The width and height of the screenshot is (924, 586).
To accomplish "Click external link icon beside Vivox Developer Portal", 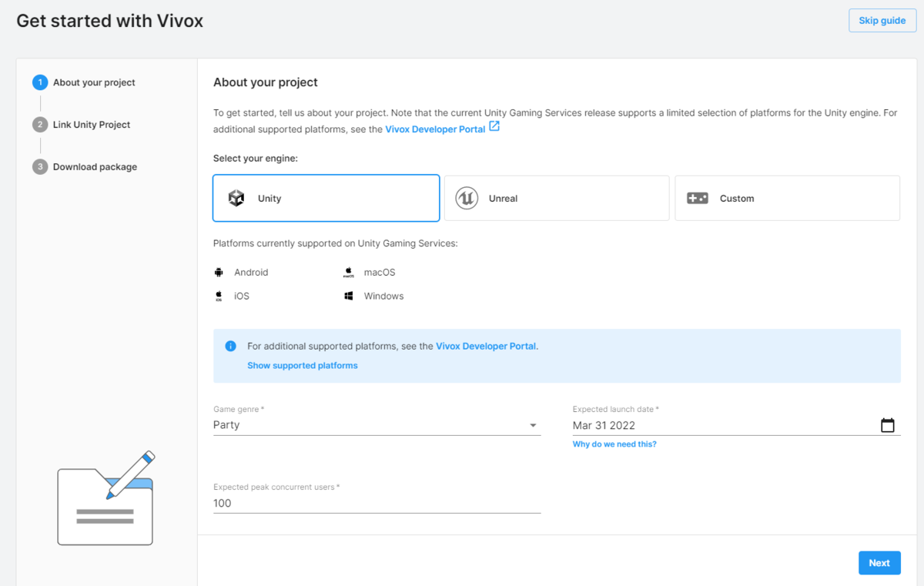I will pos(494,127).
